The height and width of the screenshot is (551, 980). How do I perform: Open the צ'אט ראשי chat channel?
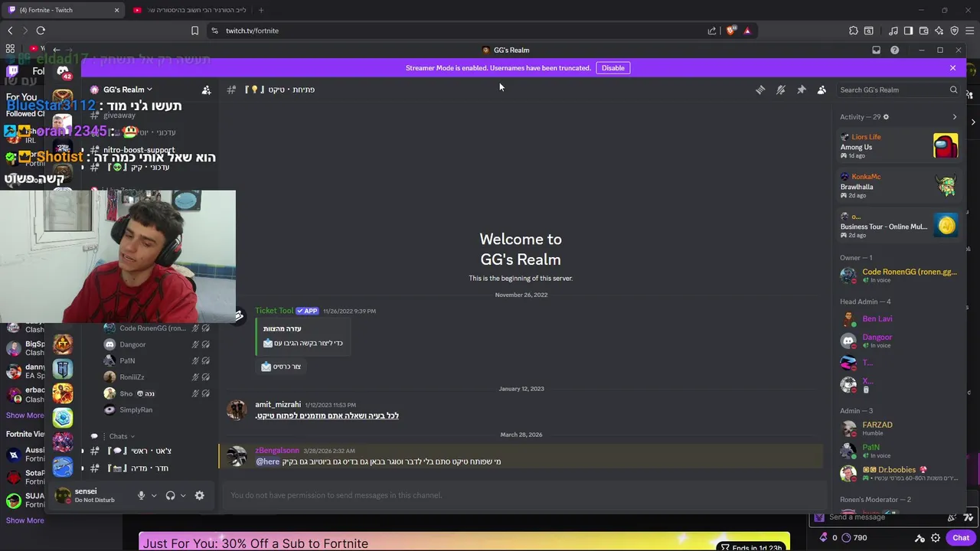pos(150,451)
